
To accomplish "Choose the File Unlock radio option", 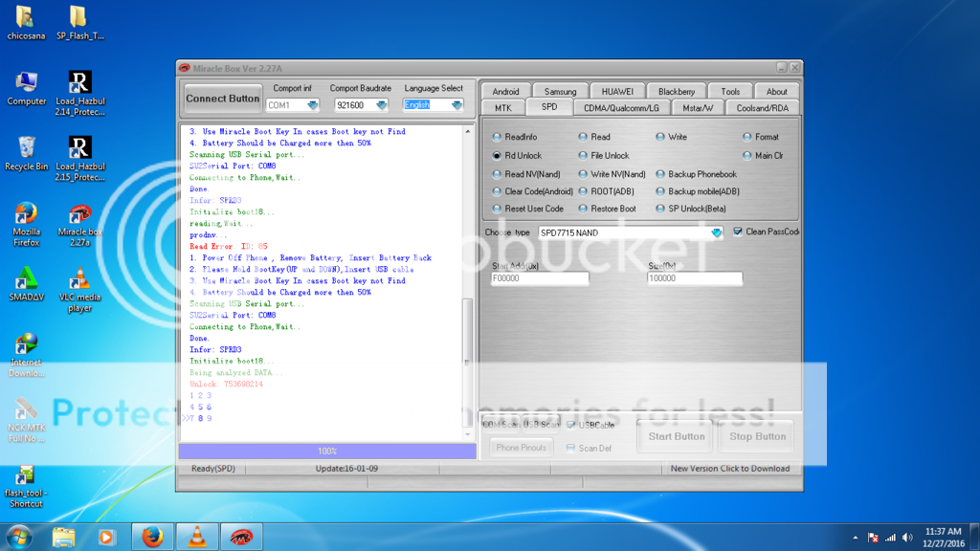I will click(583, 155).
